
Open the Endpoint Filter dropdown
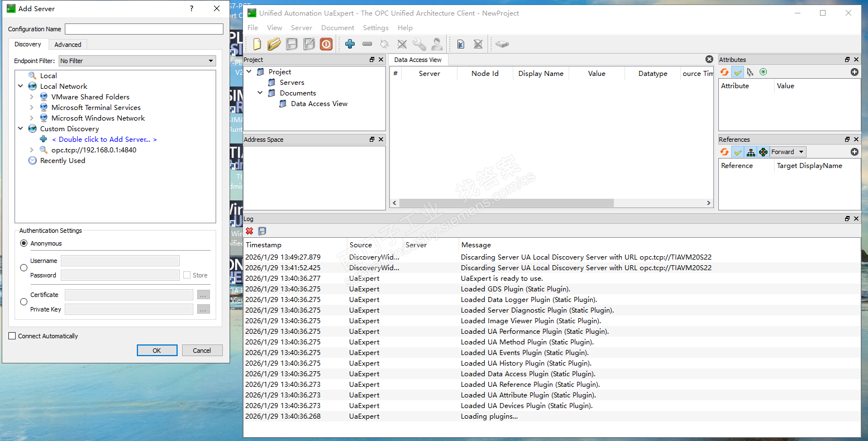(137, 61)
